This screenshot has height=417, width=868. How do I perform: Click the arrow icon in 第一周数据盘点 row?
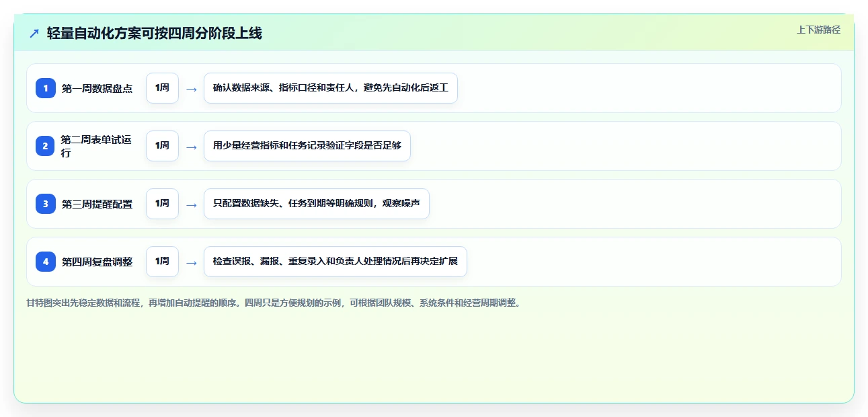click(192, 89)
